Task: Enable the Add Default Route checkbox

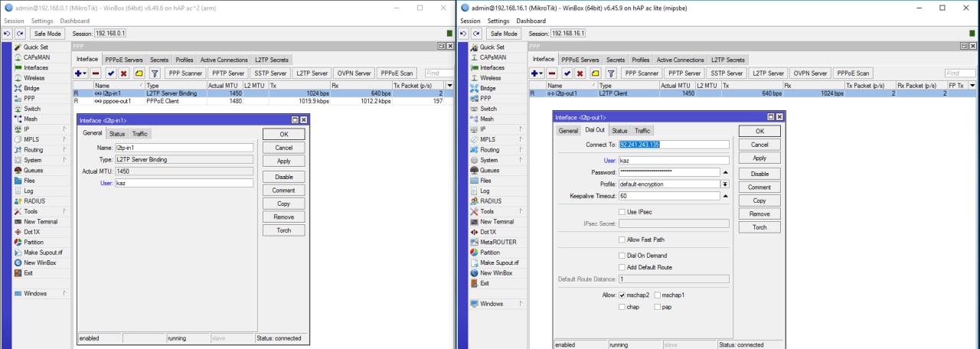Action: tap(622, 267)
